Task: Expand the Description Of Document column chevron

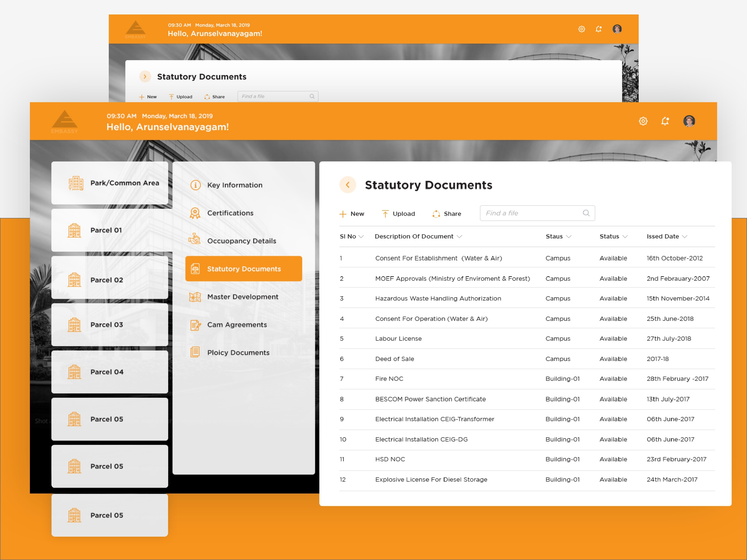Action: point(459,237)
